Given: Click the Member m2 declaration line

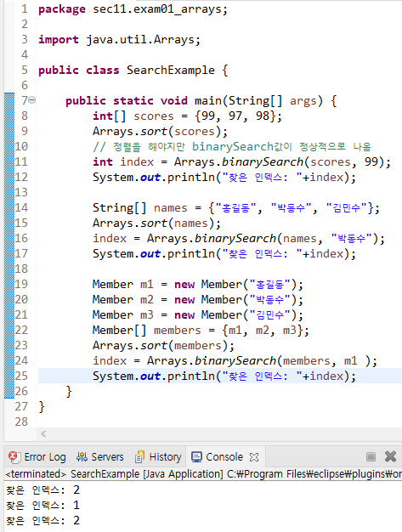Looking at the screenshot, I should [x=198, y=300].
